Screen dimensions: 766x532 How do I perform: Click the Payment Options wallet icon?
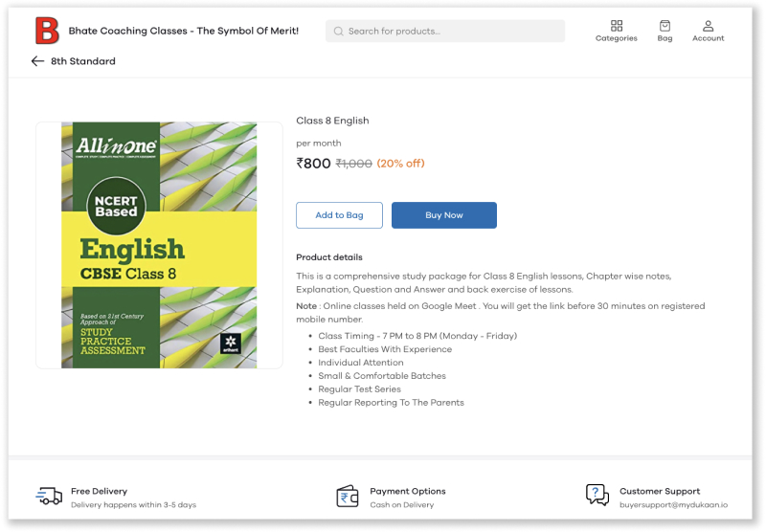348,497
